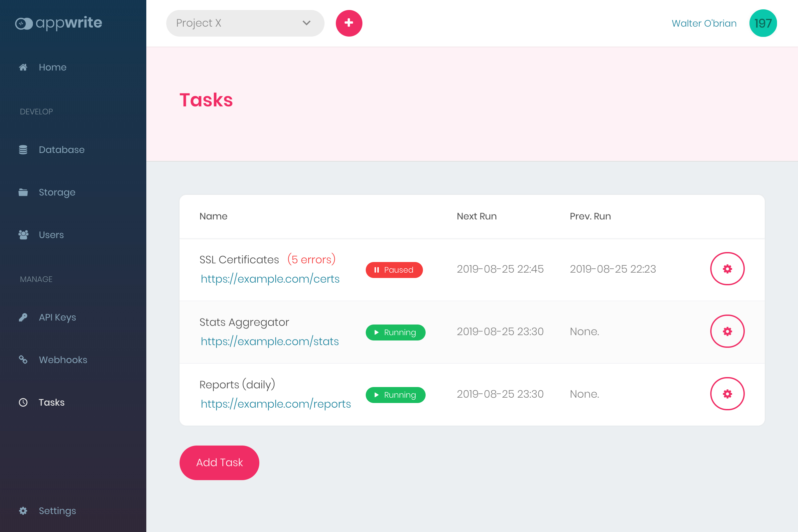Toggle the Paused status badge on SSL Certificates
This screenshot has height=532, width=798.
coord(394,270)
